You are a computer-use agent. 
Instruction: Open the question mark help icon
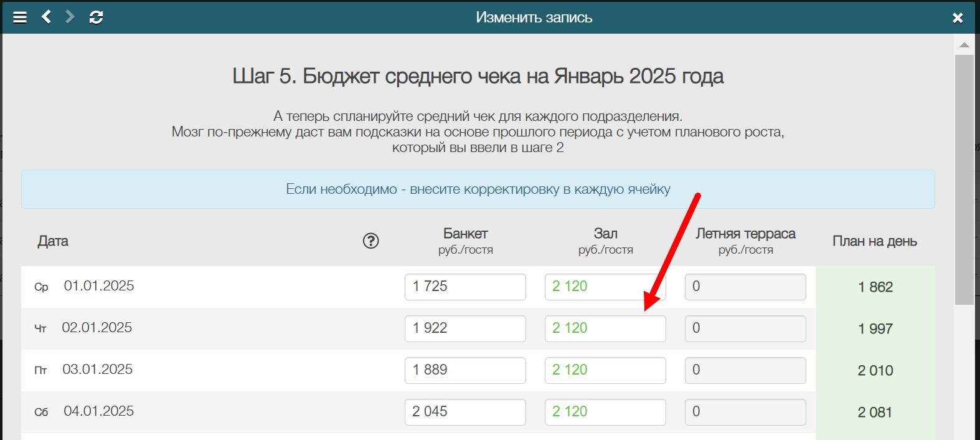(x=370, y=241)
